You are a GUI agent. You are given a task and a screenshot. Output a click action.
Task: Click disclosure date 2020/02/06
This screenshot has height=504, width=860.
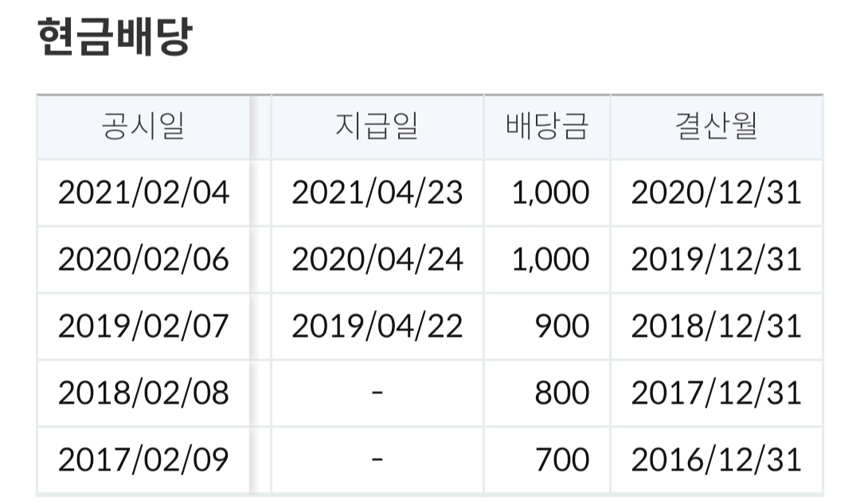point(143,260)
